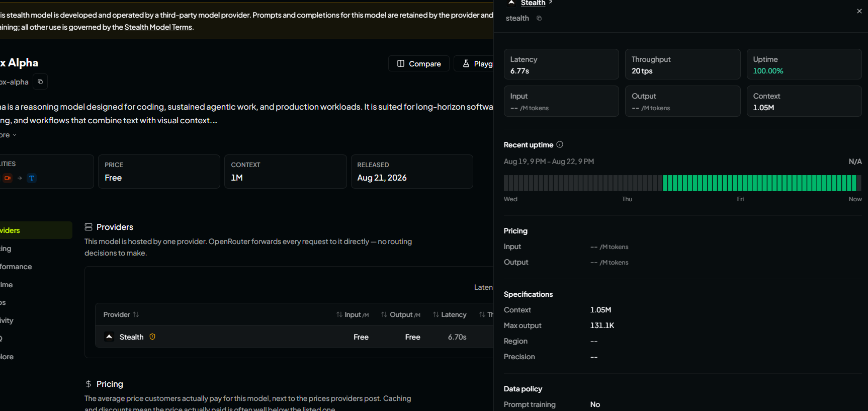Click the blue text modality T icon

pos(32,178)
